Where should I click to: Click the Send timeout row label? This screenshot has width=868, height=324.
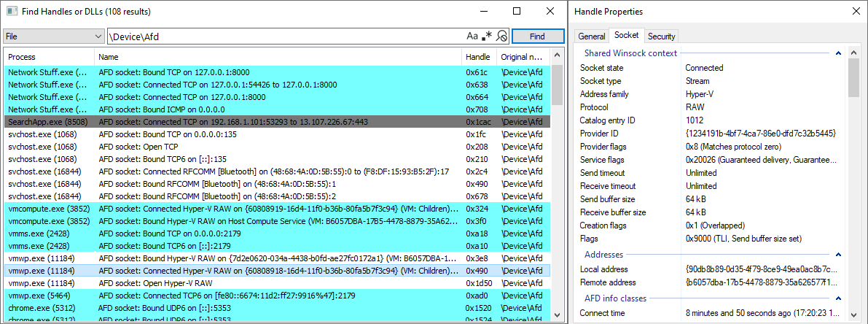tap(602, 173)
